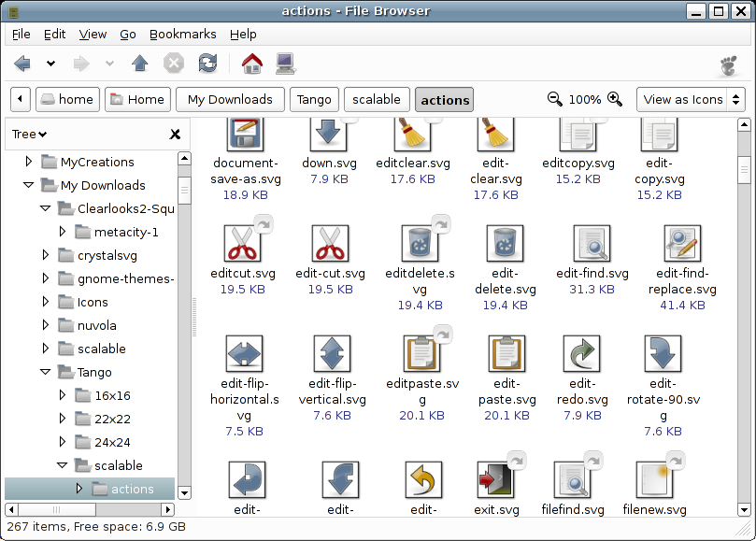Expand the nuvola tree folder
Viewport: 756px width, 541px height.
[x=45, y=325]
